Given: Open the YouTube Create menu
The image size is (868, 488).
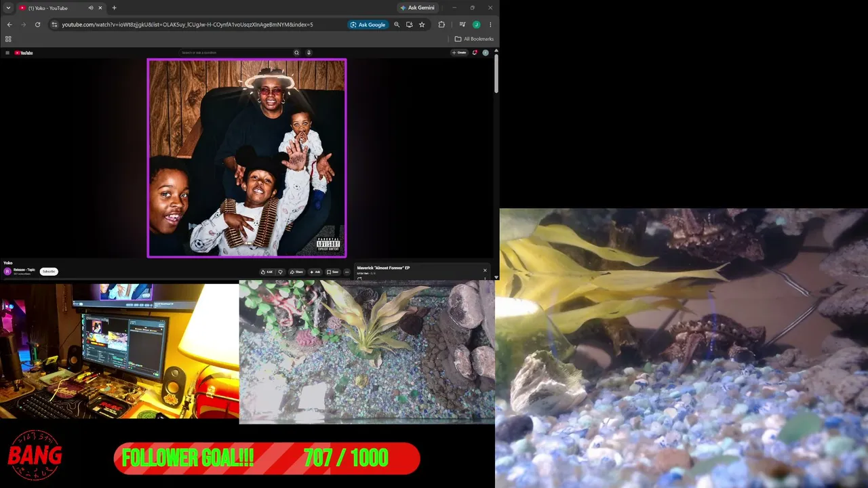Looking at the screenshot, I should tap(459, 52).
